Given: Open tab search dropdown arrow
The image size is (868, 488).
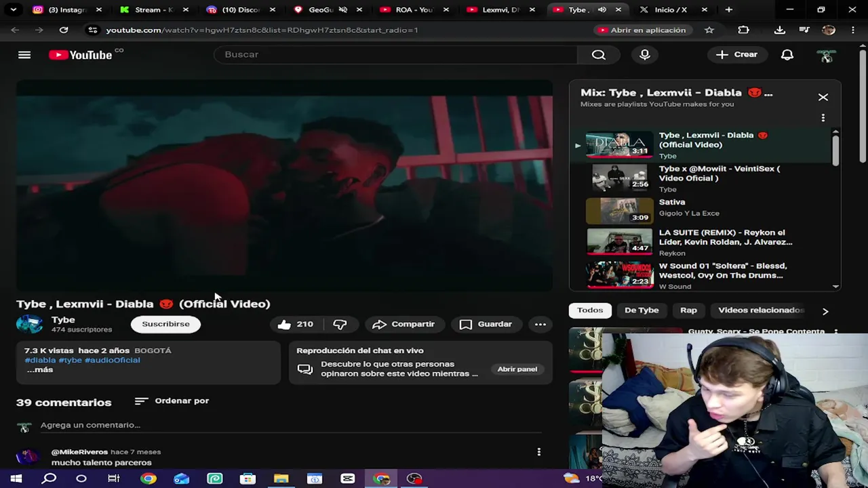Looking at the screenshot, I should click(x=14, y=9).
